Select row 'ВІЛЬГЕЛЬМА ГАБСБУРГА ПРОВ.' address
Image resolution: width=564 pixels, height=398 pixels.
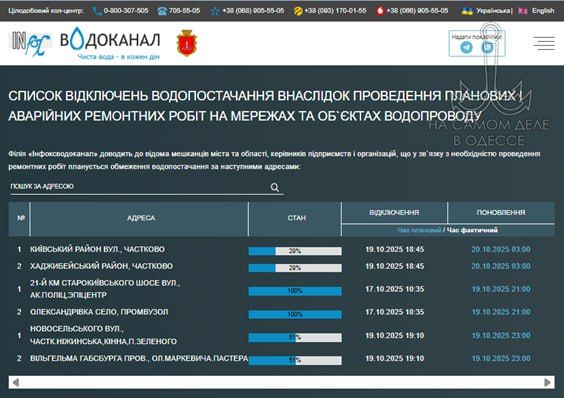[139, 358]
